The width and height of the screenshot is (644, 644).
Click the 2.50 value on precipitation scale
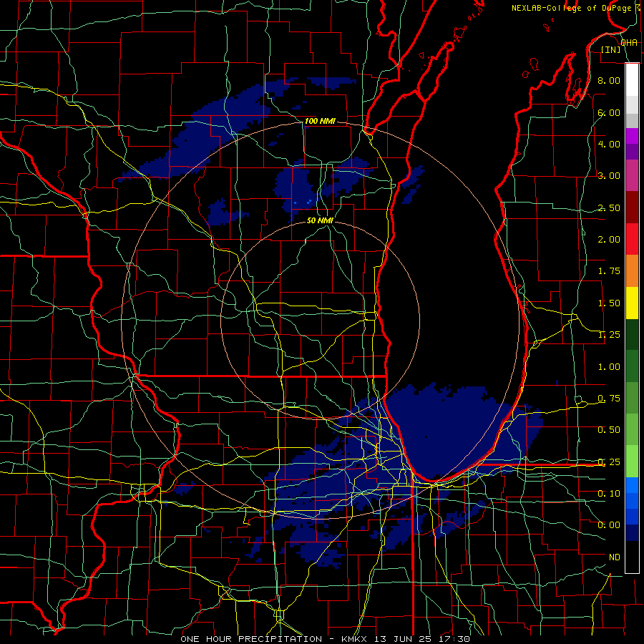(x=609, y=208)
